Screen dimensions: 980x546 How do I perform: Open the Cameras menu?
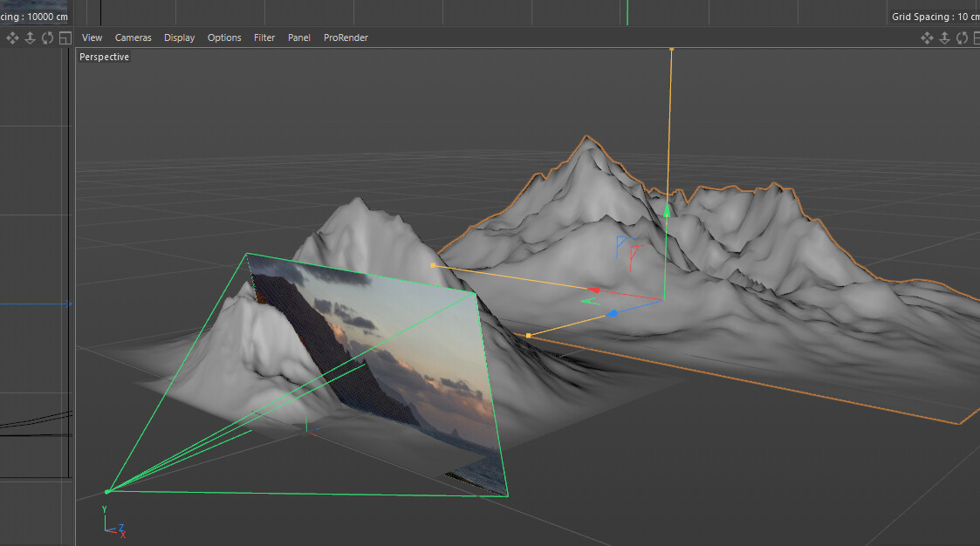pos(134,38)
